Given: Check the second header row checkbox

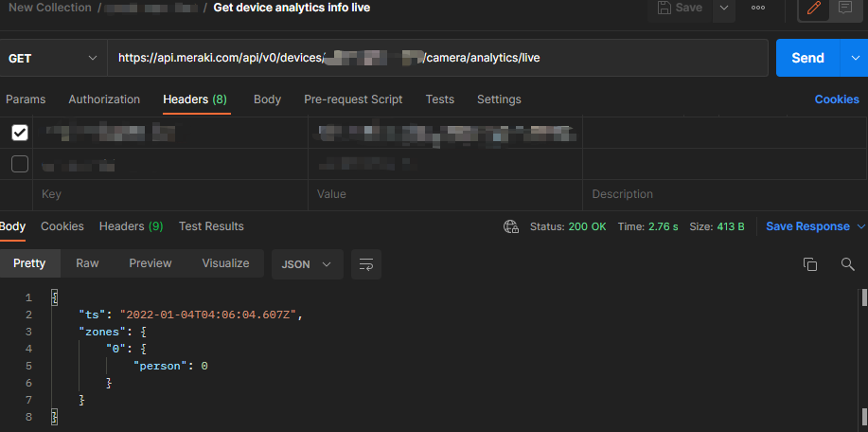Looking at the screenshot, I should coord(19,164).
